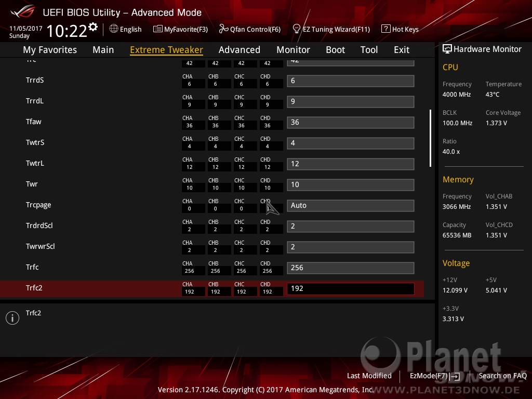Click the memory frequency 3066 MHz value
532x399 pixels.
456,207
